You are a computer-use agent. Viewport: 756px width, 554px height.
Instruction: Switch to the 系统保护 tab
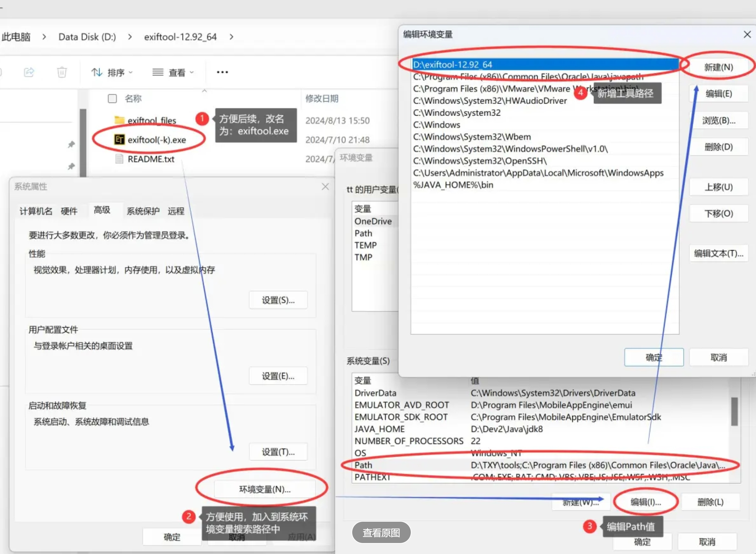click(143, 211)
